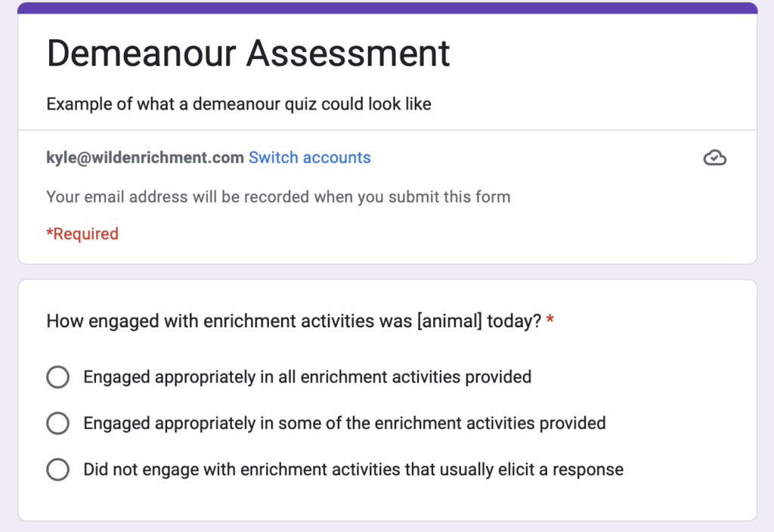
Task: Click the email recording notice text
Action: click(x=278, y=197)
